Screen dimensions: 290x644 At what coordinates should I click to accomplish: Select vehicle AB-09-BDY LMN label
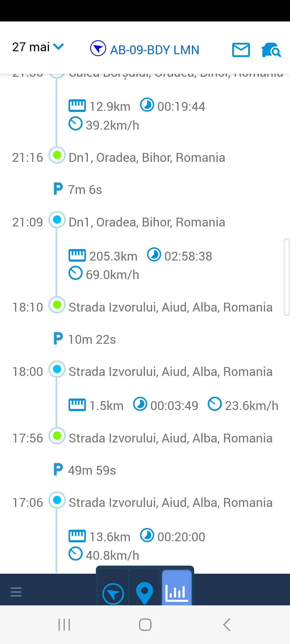tap(155, 50)
